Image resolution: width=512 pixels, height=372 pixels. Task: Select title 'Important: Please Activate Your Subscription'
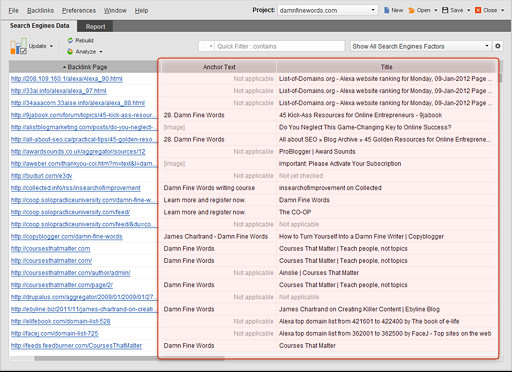point(340,163)
